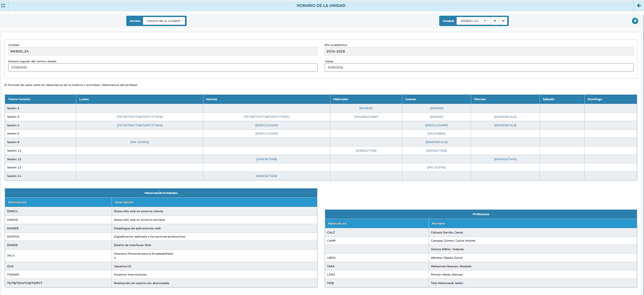Click the circular pin icon at right
The image size is (644, 295).
pyautogui.click(x=635, y=21)
